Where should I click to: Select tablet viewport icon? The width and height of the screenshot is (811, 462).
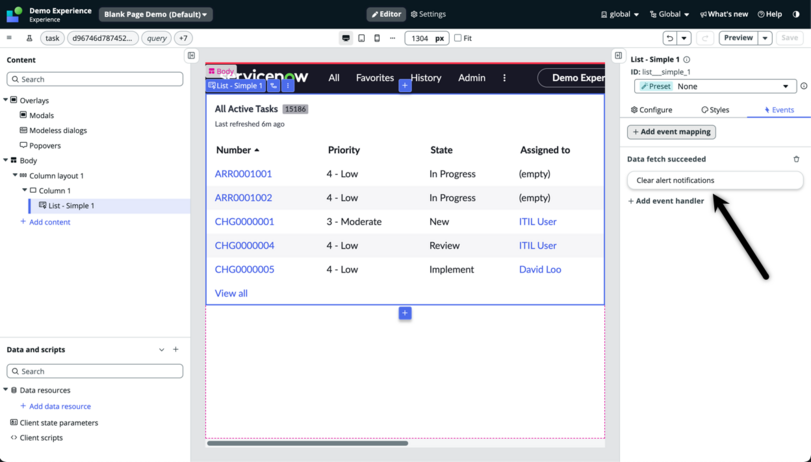click(362, 38)
